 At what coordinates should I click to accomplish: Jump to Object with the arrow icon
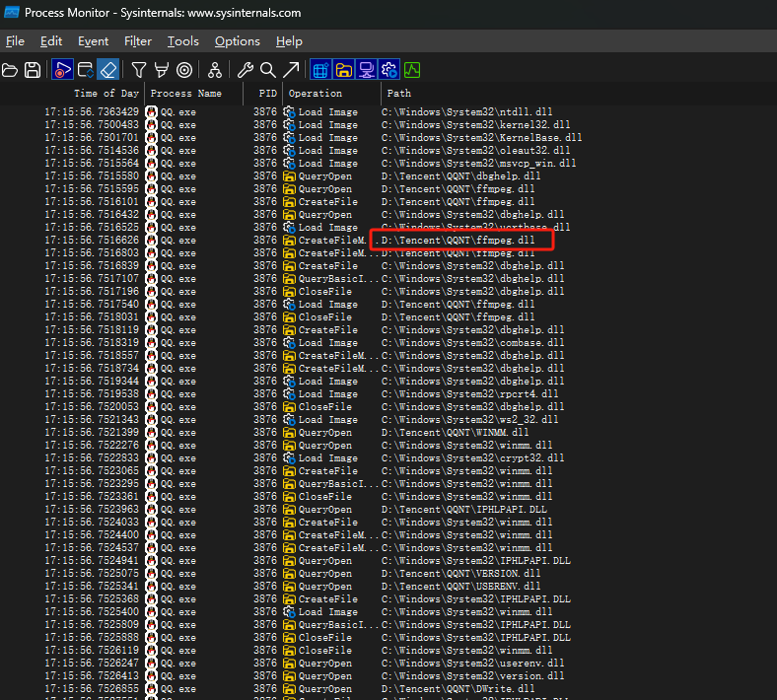(291, 70)
